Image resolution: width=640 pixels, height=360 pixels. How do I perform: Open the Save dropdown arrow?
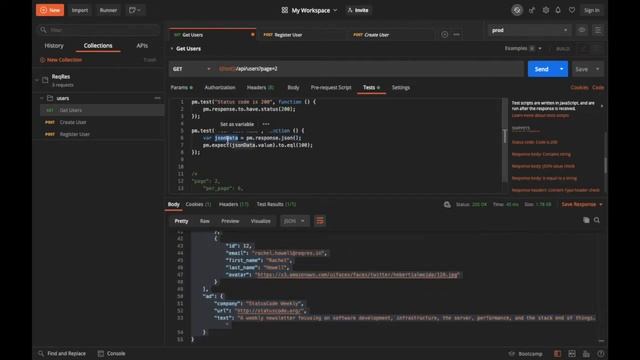(x=598, y=69)
